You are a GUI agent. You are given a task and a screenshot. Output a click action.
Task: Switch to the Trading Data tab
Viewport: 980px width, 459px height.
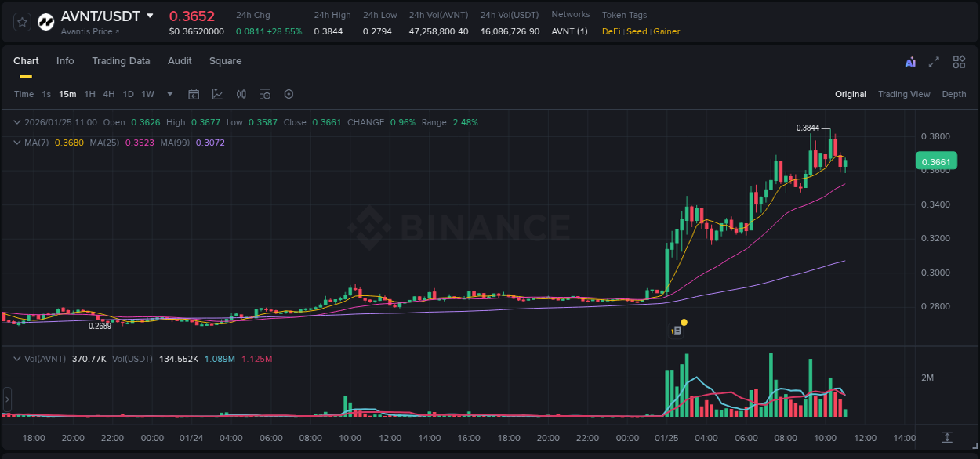[x=121, y=61]
